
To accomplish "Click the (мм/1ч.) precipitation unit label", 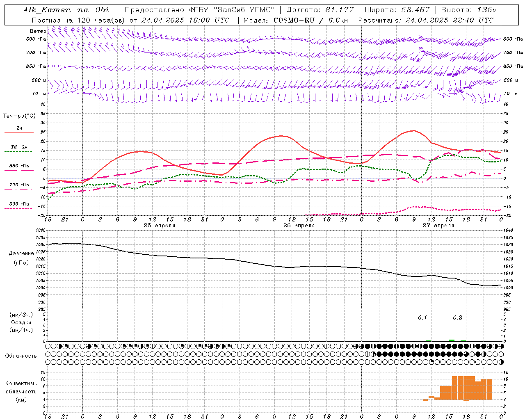I will pos(21,330).
